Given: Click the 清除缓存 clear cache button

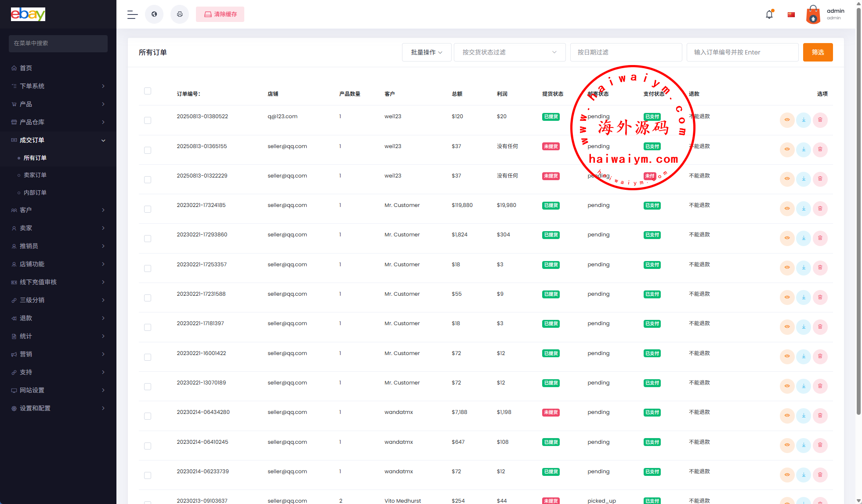Looking at the screenshot, I should (220, 15).
